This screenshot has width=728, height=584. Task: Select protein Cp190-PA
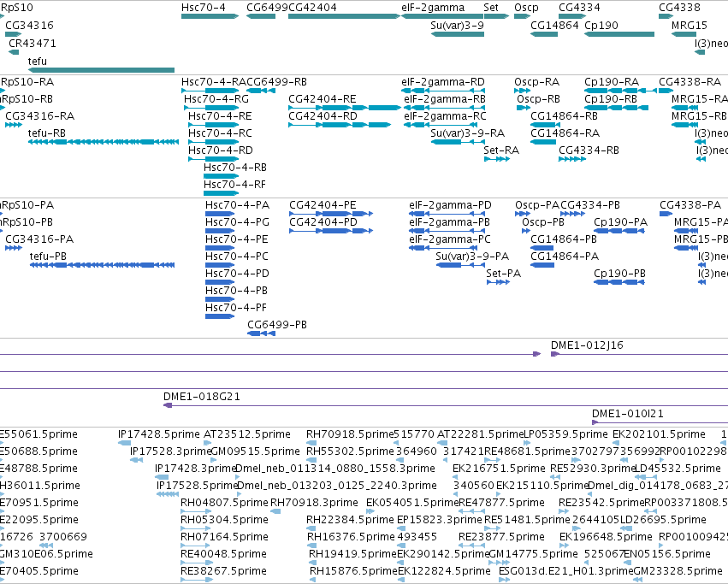(619, 231)
